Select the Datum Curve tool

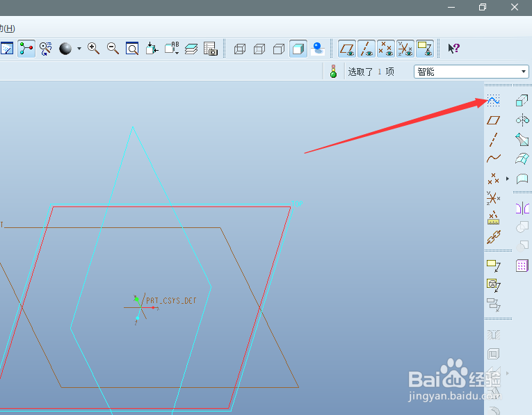point(493,158)
